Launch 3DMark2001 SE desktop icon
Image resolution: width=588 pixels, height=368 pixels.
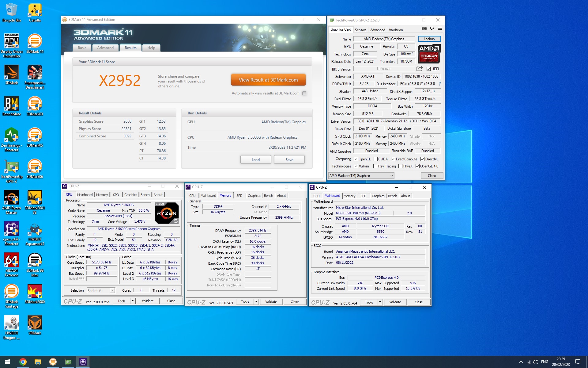click(35, 202)
